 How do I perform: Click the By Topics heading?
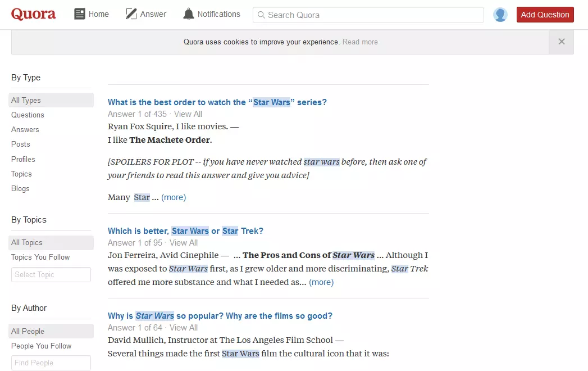(x=29, y=220)
